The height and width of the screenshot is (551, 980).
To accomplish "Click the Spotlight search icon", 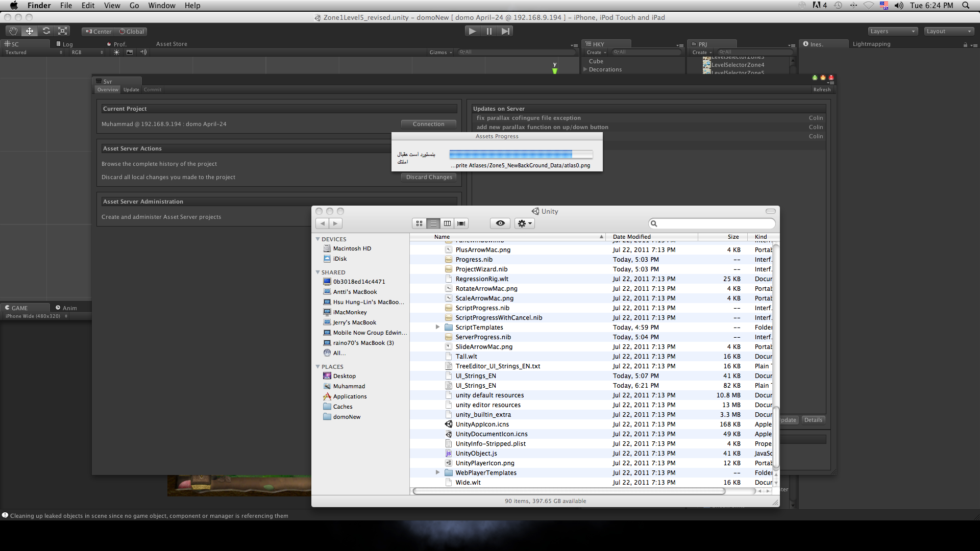I will coord(966,6).
